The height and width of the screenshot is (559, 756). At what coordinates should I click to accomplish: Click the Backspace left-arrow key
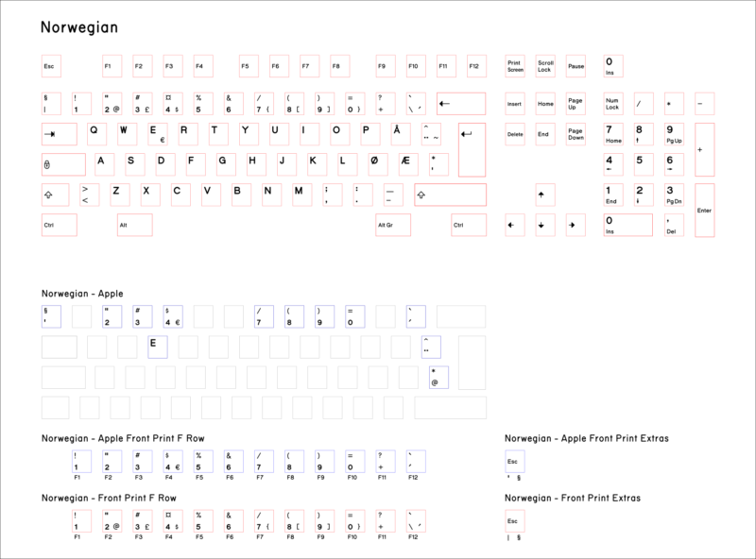(x=461, y=104)
